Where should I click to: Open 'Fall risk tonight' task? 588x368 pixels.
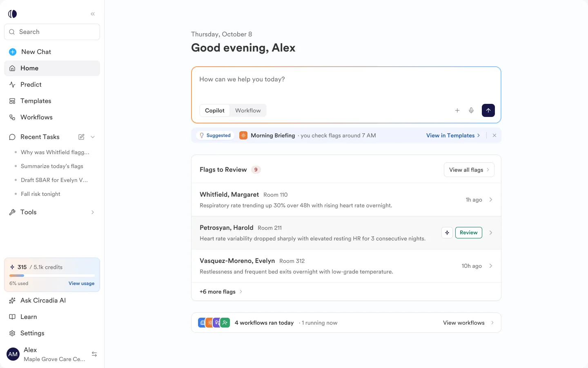(x=40, y=194)
